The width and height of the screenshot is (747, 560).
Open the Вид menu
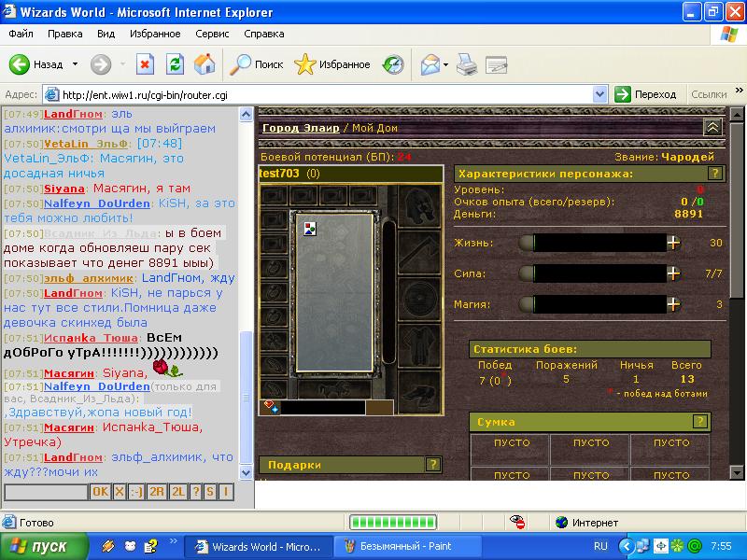(106, 34)
